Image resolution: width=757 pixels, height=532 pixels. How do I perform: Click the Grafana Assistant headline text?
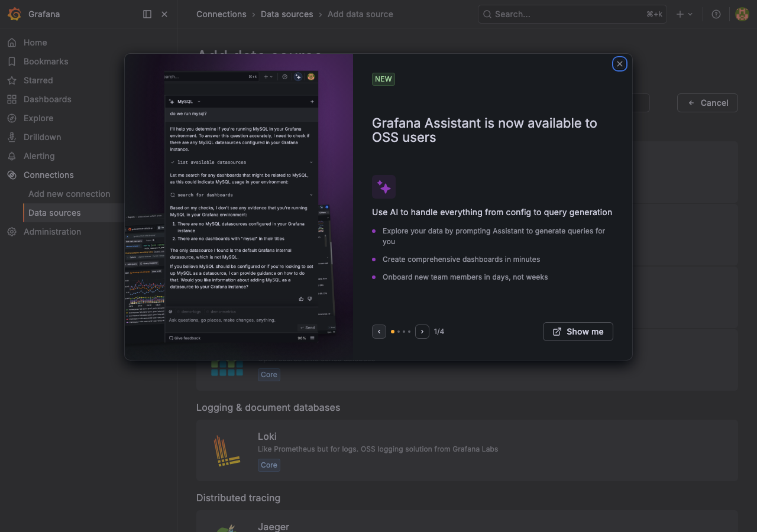(x=484, y=130)
